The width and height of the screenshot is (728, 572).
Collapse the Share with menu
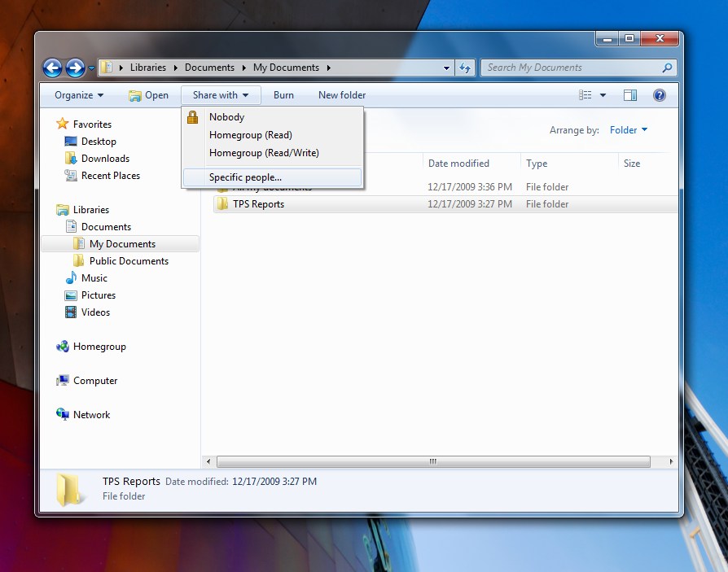click(x=221, y=95)
